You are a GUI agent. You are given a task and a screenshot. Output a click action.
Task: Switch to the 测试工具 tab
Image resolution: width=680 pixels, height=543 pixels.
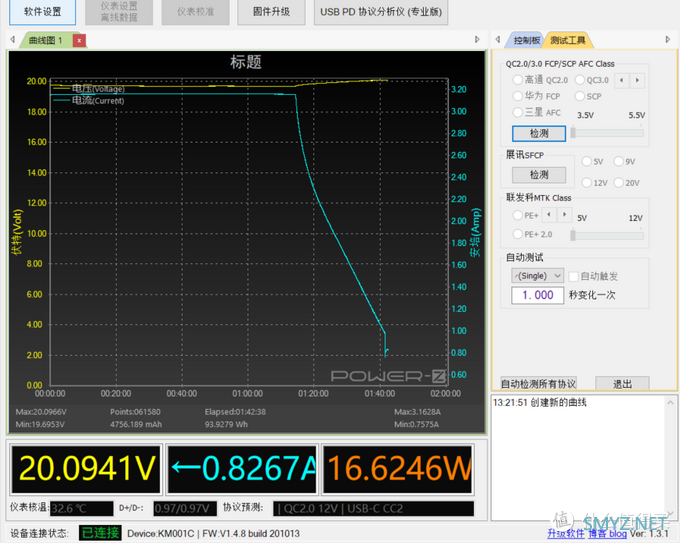coord(568,40)
